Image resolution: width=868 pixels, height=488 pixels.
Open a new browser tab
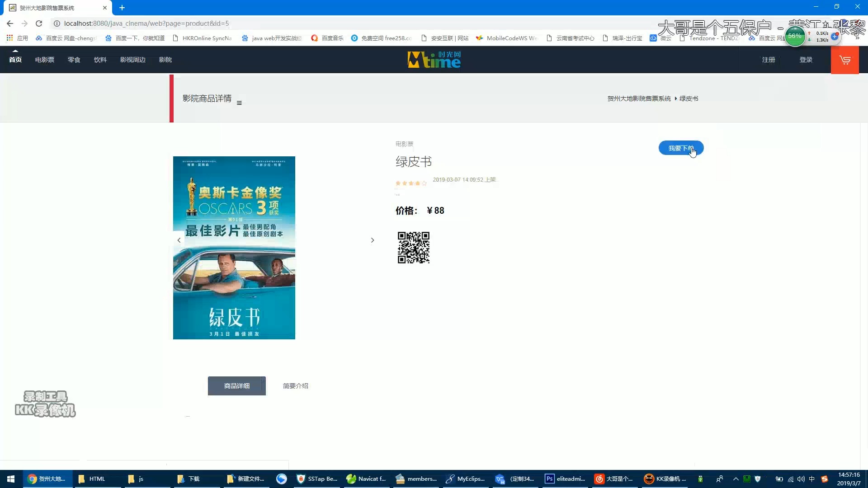122,8
